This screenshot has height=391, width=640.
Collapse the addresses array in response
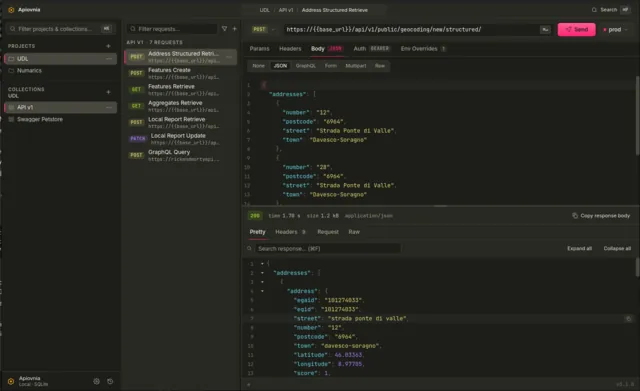point(262,273)
